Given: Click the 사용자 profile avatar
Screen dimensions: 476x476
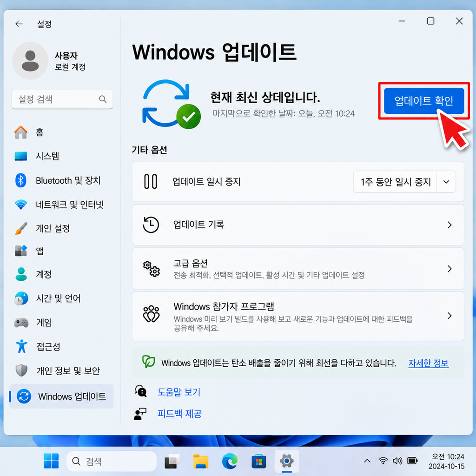Looking at the screenshot, I should (x=30, y=61).
